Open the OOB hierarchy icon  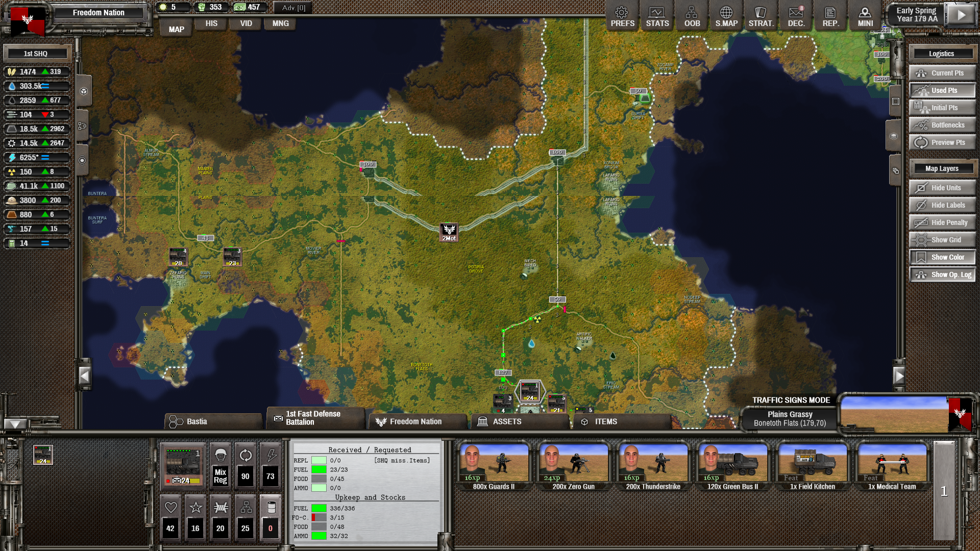point(692,16)
